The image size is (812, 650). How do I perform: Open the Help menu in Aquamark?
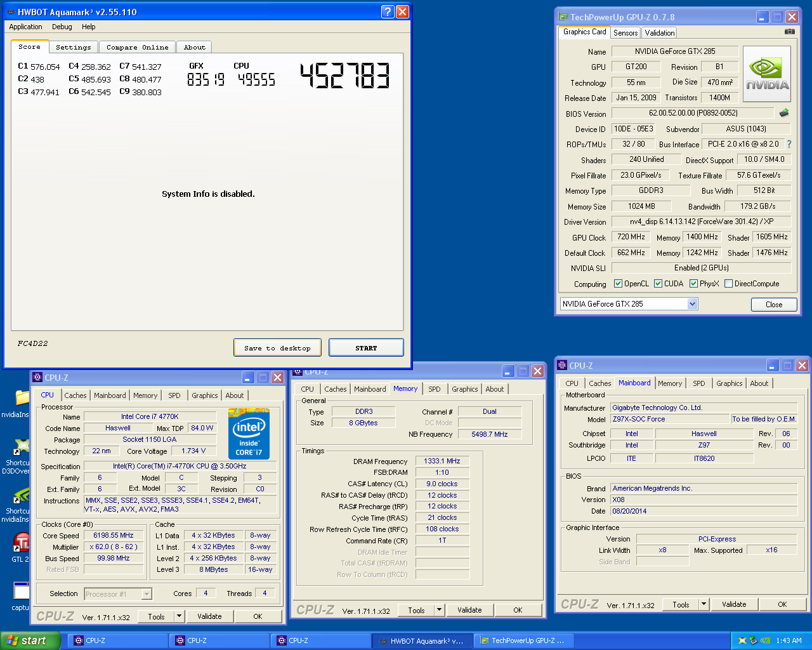click(89, 27)
